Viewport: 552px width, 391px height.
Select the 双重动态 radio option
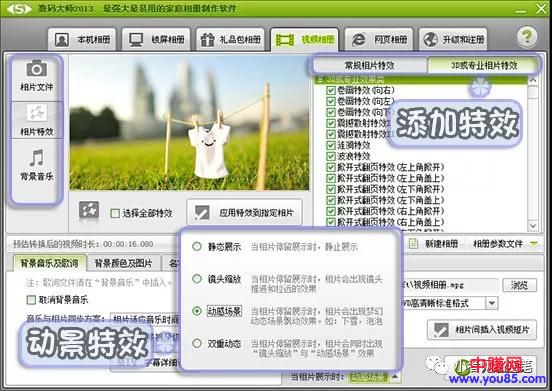point(197,343)
